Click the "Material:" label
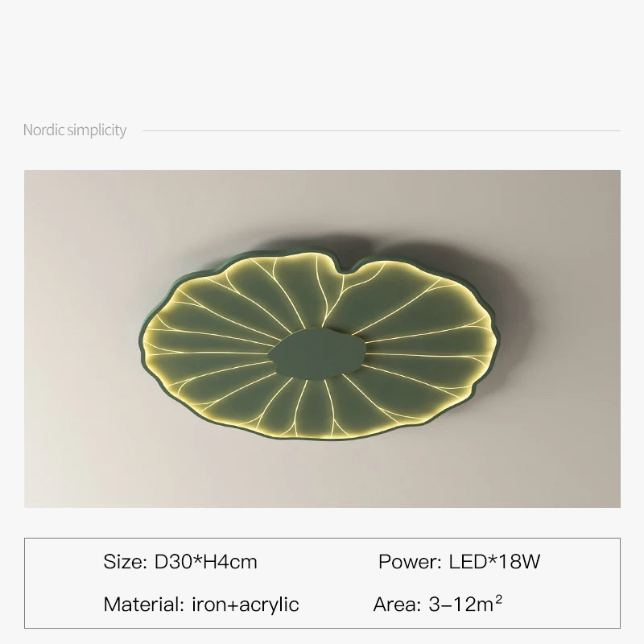The width and height of the screenshot is (644, 644). click(145, 605)
